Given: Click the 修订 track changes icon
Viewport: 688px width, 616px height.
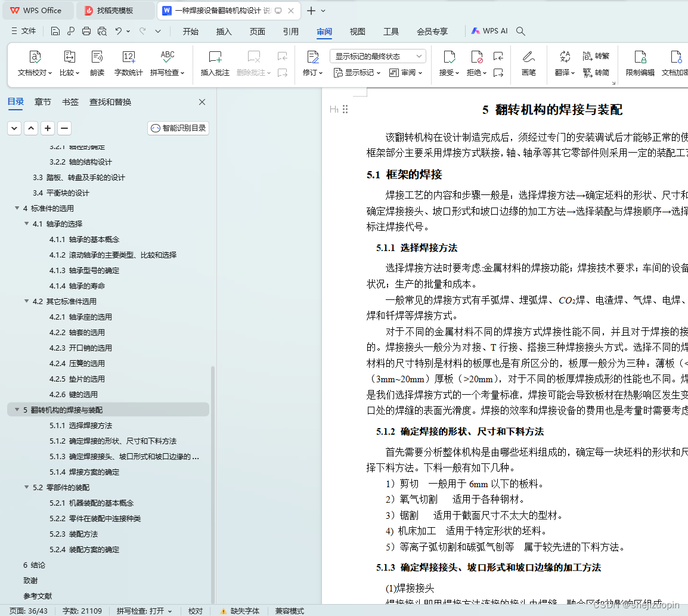Looking at the screenshot, I should click(x=313, y=57).
